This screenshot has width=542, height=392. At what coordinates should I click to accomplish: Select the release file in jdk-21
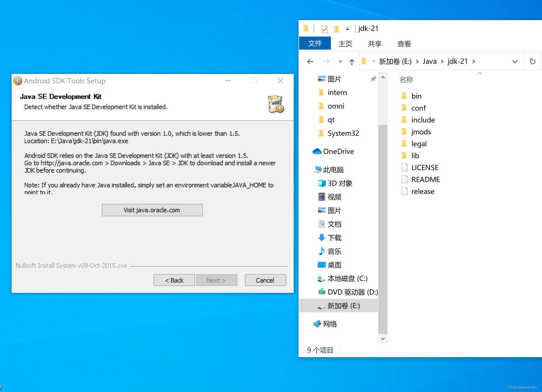(423, 191)
